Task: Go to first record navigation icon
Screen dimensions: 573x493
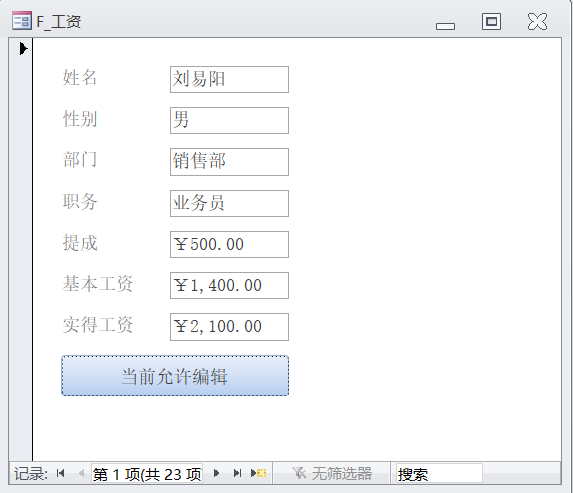Action: point(61,473)
